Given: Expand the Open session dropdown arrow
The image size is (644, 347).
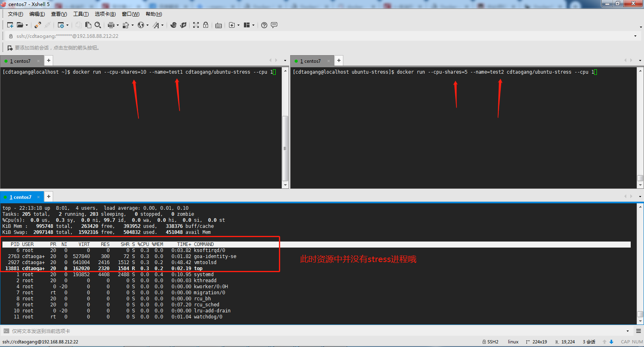Looking at the screenshot, I should [27, 25].
